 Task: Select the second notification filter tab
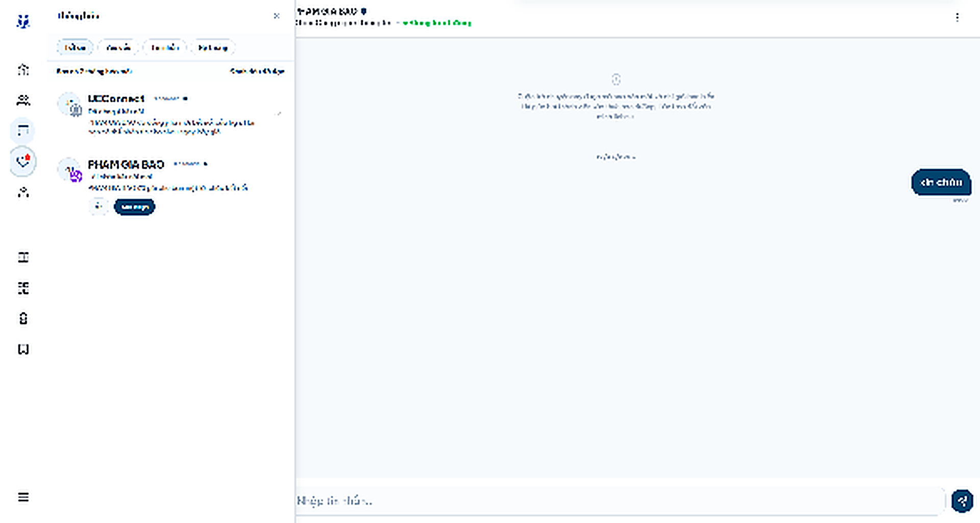coord(118,47)
